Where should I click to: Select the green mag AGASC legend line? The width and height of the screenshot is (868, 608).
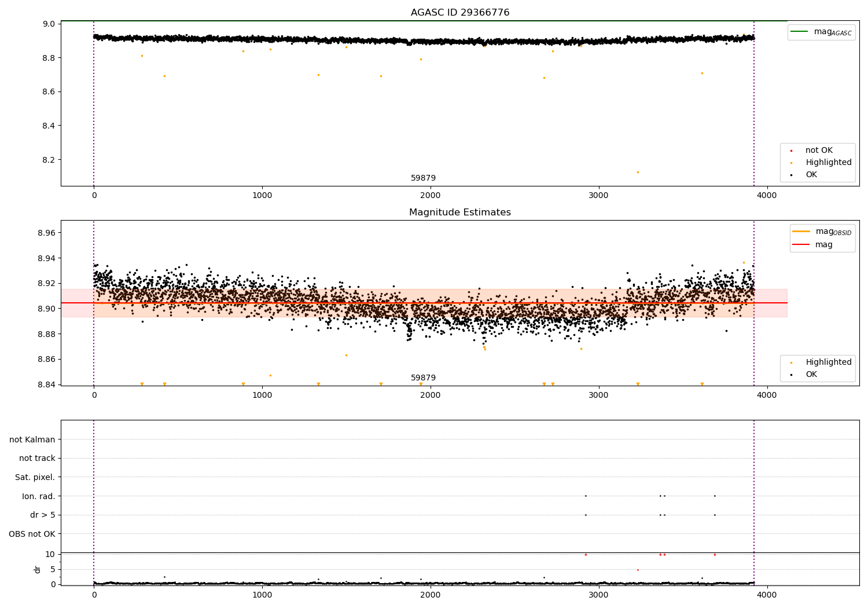tap(800, 32)
